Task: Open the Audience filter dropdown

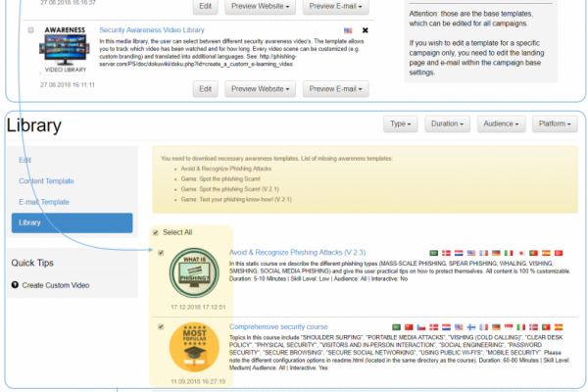Action: pyautogui.click(x=501, y=124)
